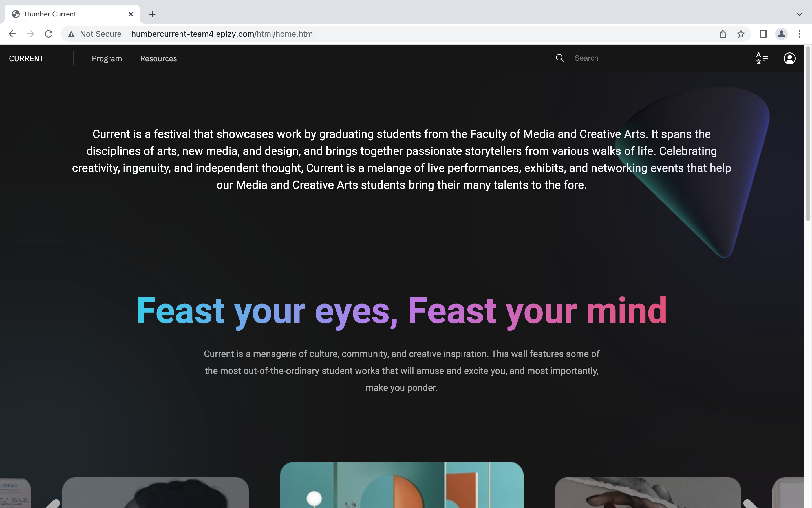Open the dark-haired portrait thumbnail
The height and width of the screenshot is (508, 812).
pos(156,492)
